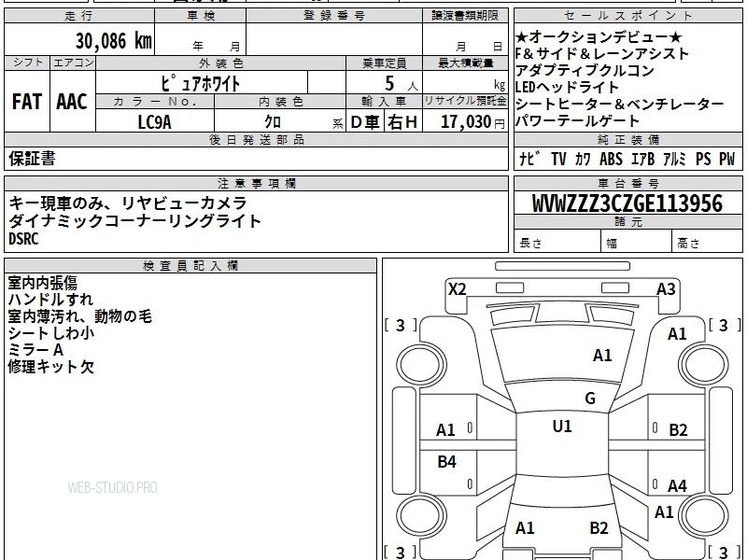Click the 保証書 entry

(x=32, y=158)
